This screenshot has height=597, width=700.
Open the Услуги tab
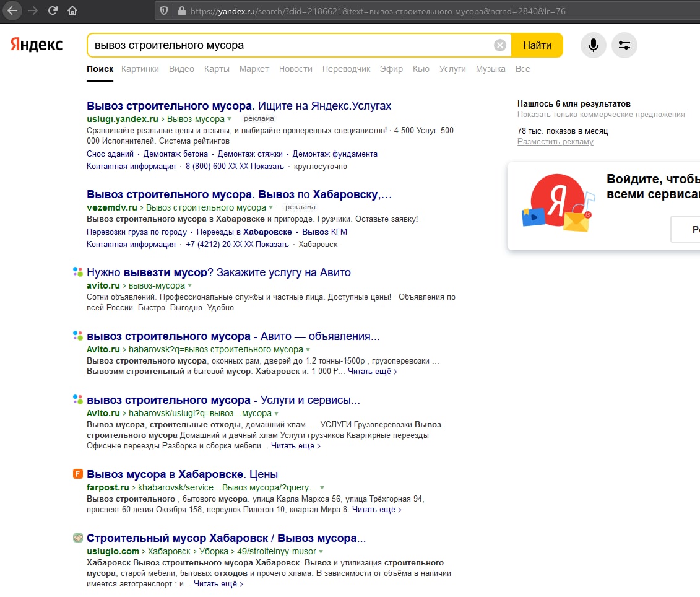[x=452, y=69]
